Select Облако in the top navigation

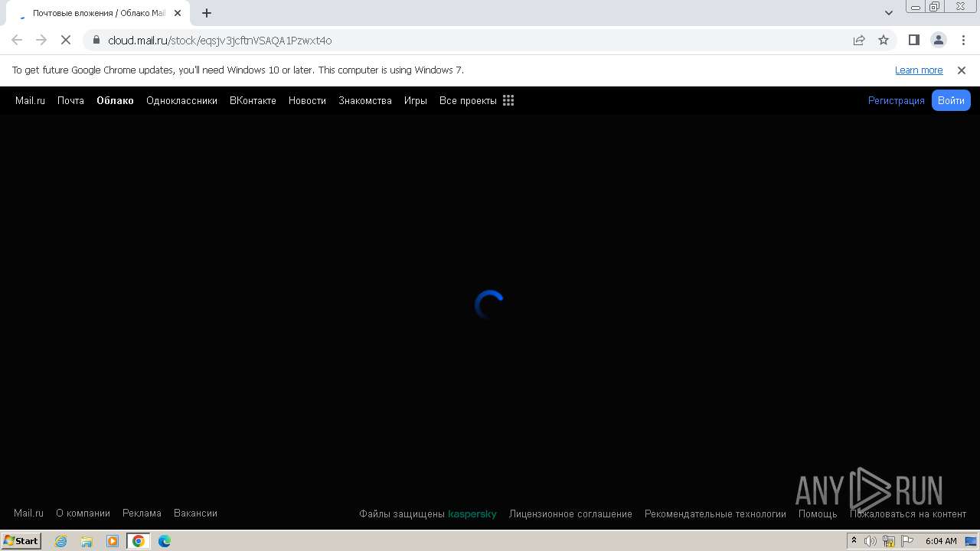coord(115,100)
